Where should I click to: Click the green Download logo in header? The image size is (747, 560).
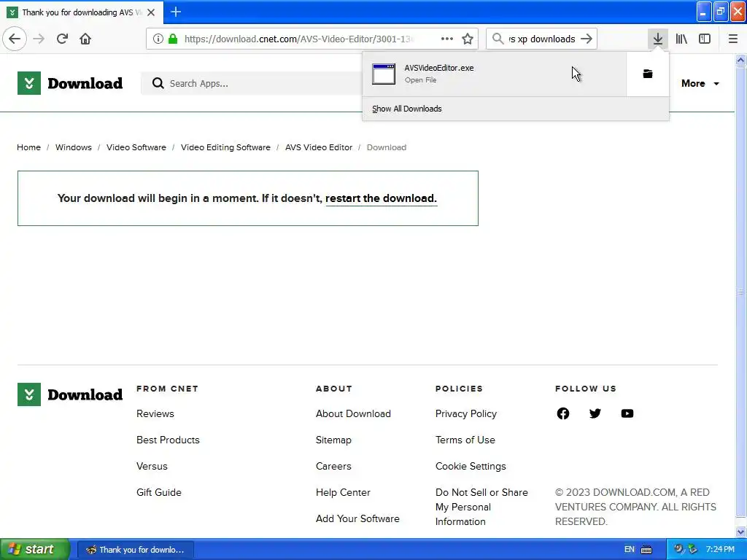pos(70,83)
